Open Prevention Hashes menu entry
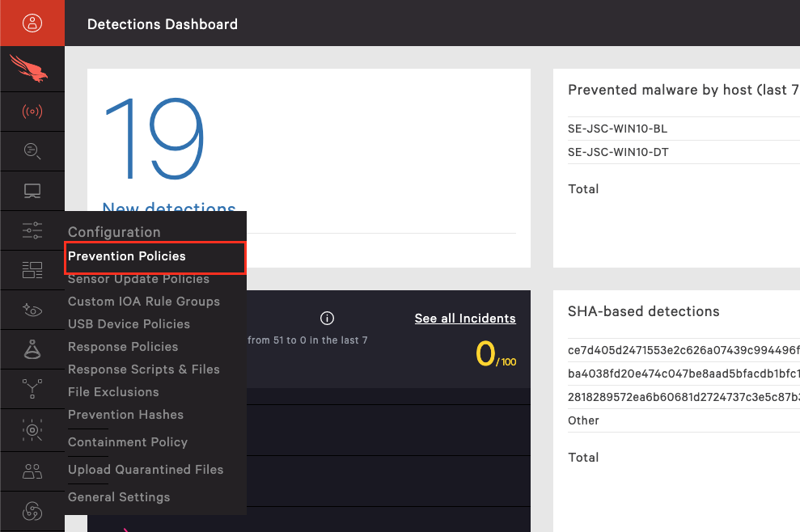 pos(125,415)
